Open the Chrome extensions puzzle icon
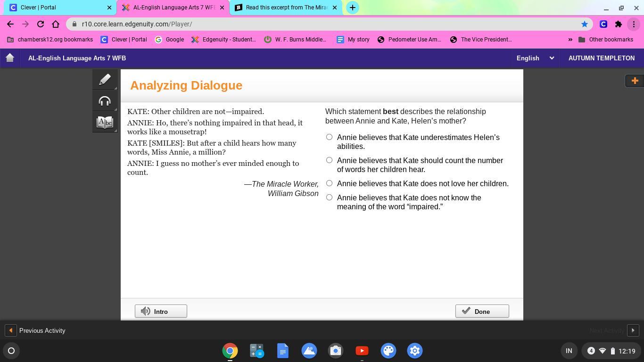The width and height of the screenshot is (644, 362). click(x=619, y=24)
